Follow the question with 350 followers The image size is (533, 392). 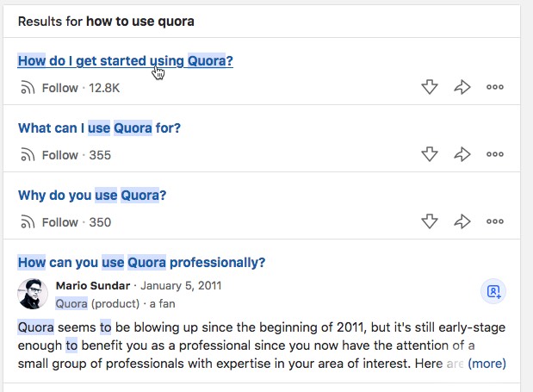[x=49, y=222]
